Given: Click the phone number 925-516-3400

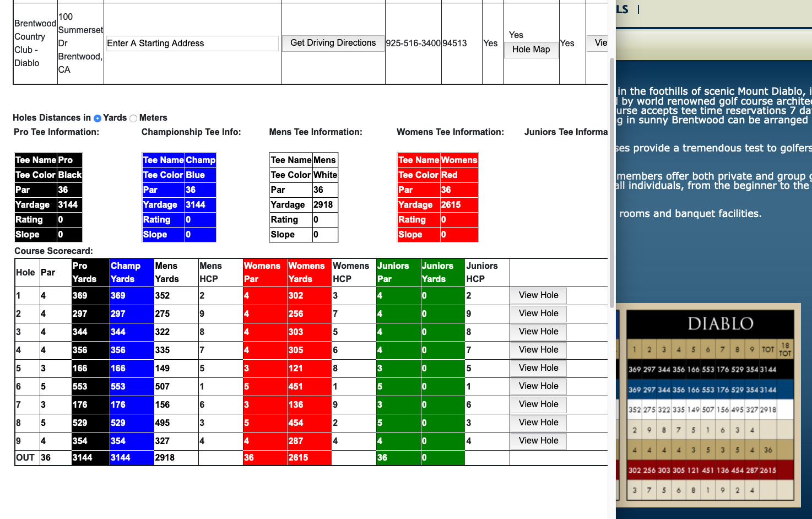Looking at the screenshot, I should (x=413, y=44).
